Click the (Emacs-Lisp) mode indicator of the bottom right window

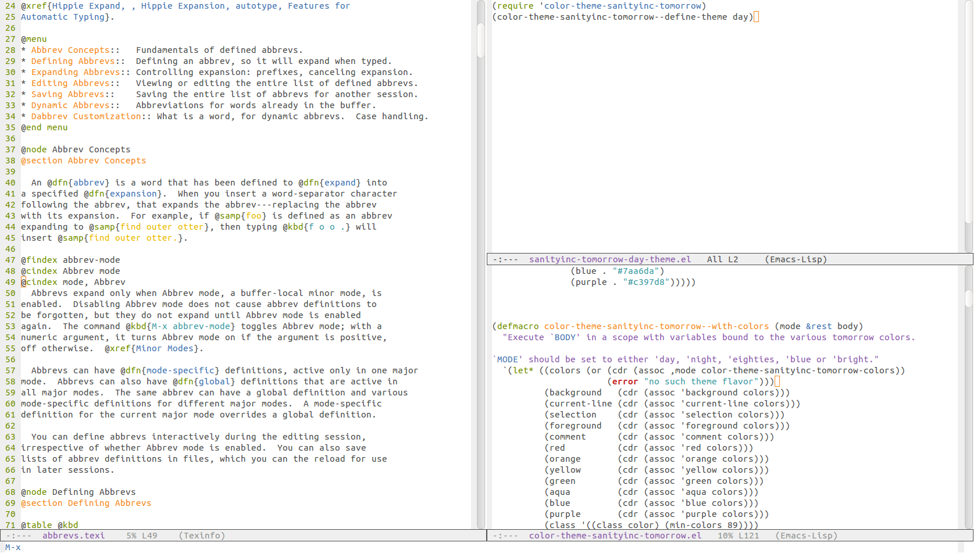coord(807,536)
